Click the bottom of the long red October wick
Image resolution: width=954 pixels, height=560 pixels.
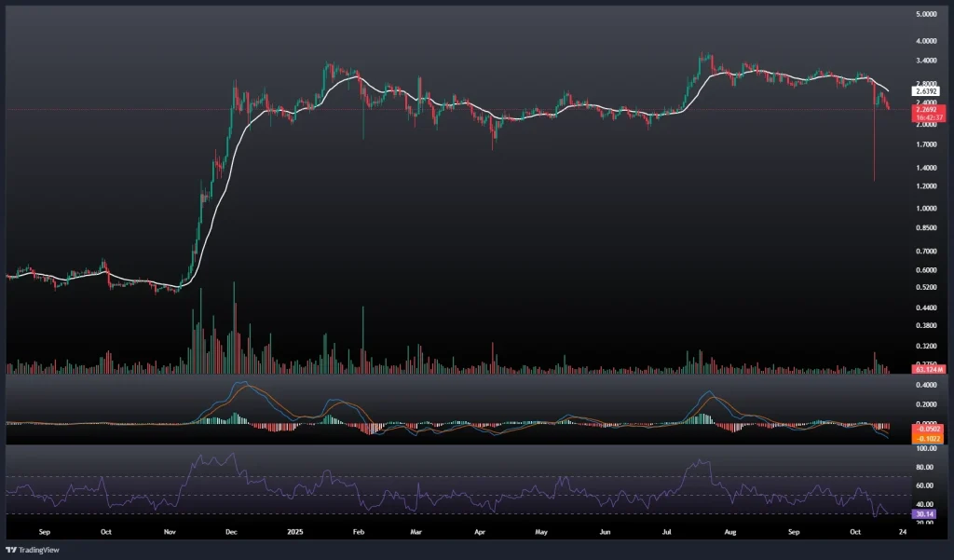click(874, 180)
